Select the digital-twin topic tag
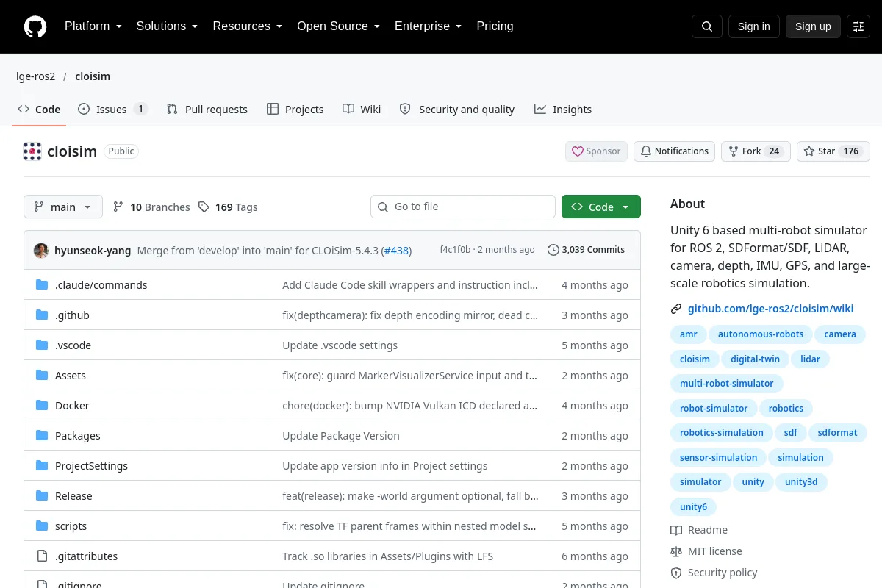Viewport: 882px width, 588px height. [x=755, y=359]
